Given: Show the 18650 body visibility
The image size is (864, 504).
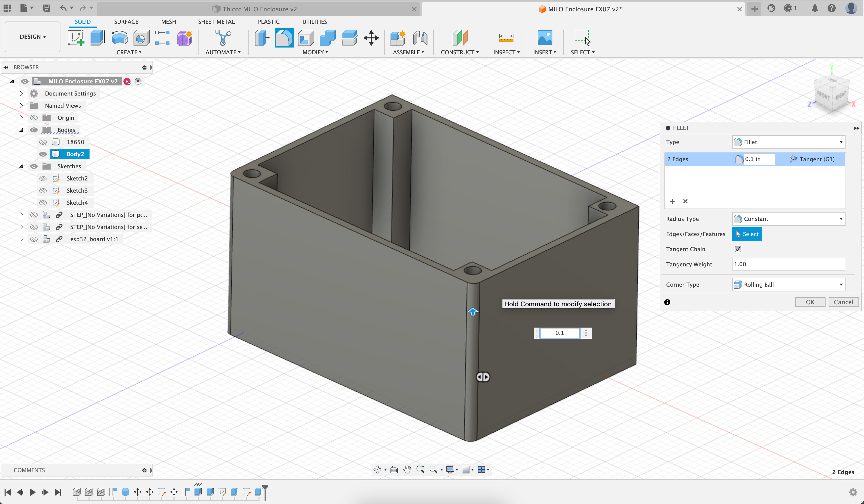Looking at the screenshot, I should click(x=43, y=142).
